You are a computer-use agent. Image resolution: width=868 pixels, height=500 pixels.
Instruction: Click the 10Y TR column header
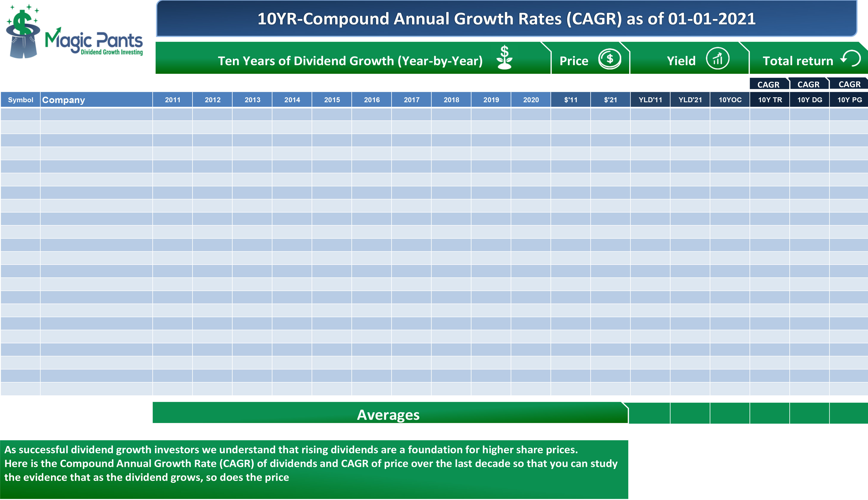pyautogui.click(x=770, y=100)
